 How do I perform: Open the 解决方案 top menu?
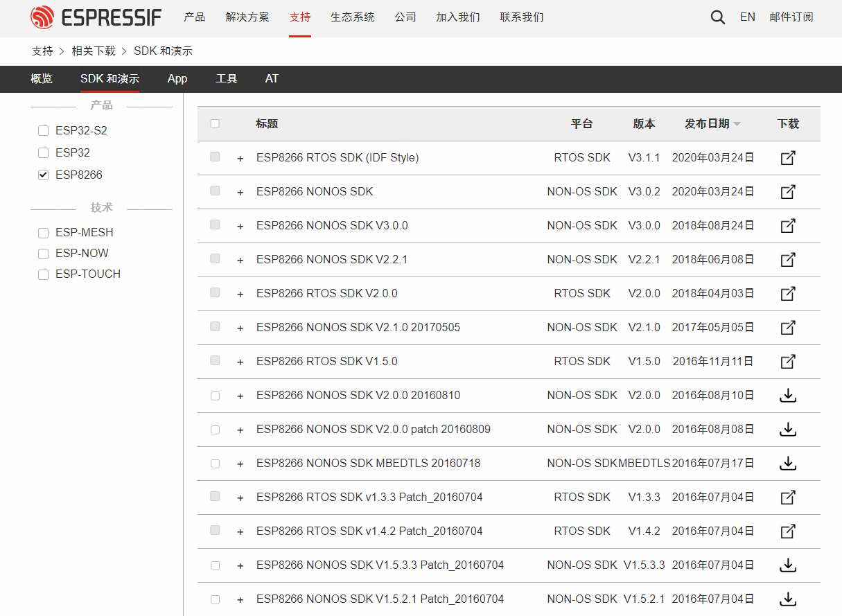pyautogui.click(x=247, y=17)
